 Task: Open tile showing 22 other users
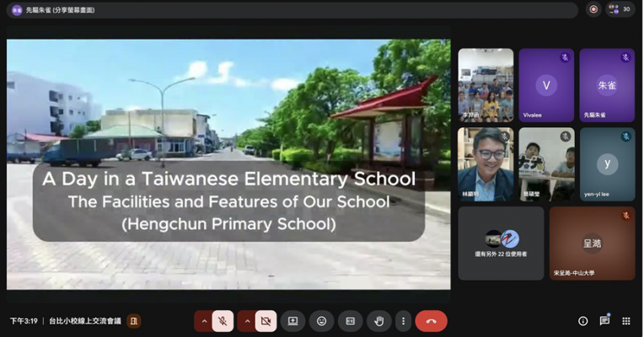point(501,243)
